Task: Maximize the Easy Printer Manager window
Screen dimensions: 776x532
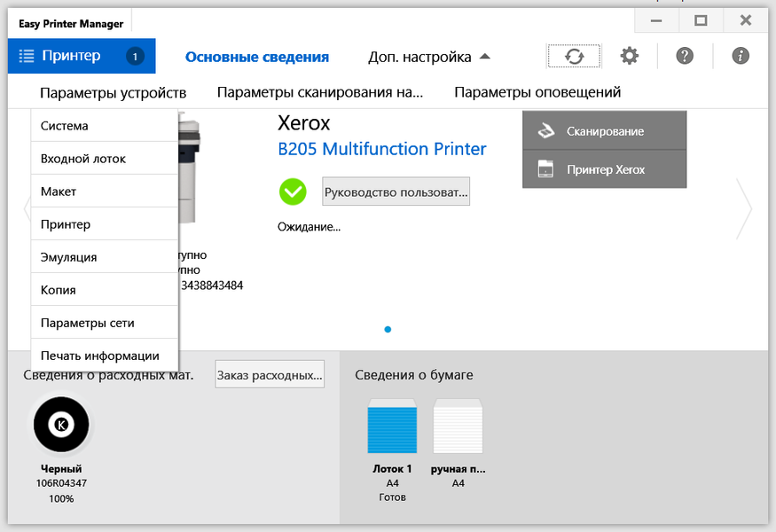Action: pos(701,20)
